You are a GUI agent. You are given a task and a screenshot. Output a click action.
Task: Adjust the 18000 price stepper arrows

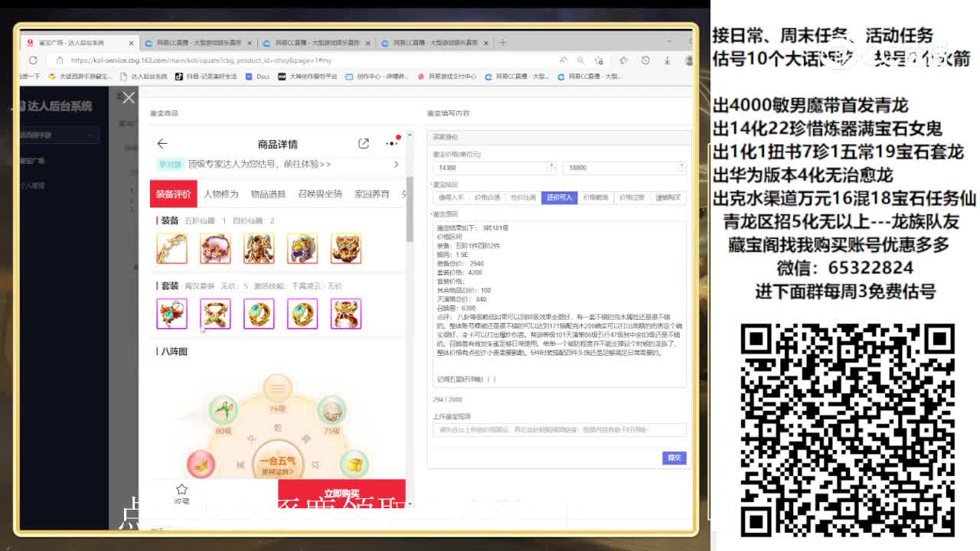tap(681, 168)
